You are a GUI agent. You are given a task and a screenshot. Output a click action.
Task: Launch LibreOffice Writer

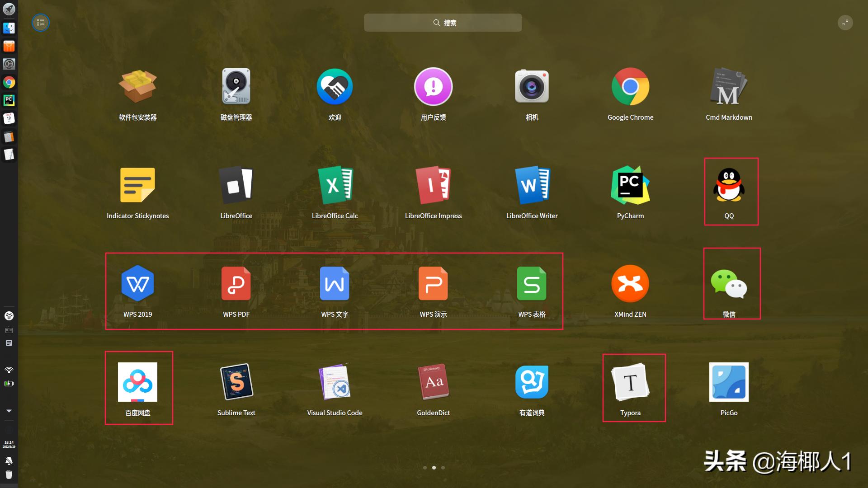coord(532,185)
